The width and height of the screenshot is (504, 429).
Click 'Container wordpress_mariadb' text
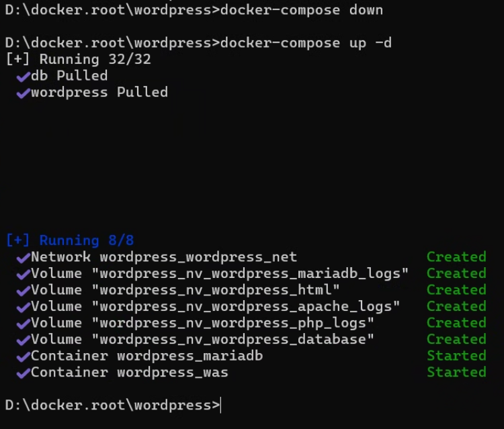tap(147, 356)
